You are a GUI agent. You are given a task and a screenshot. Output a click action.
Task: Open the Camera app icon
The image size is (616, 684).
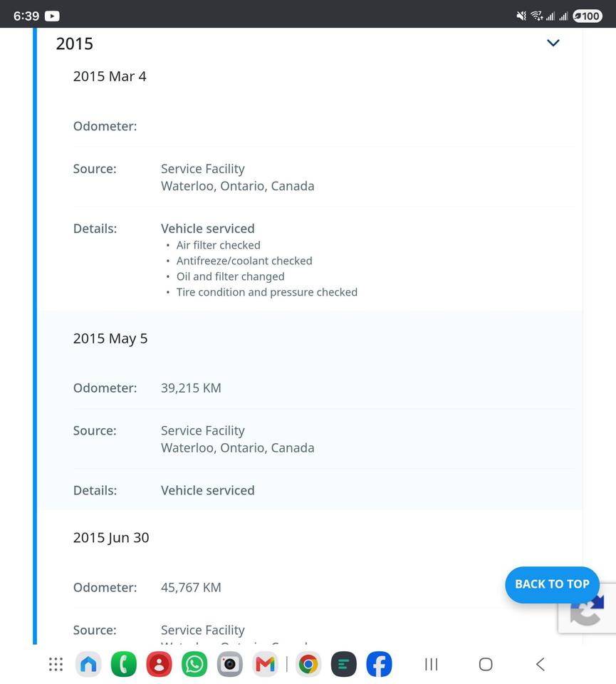pos(230,664)
